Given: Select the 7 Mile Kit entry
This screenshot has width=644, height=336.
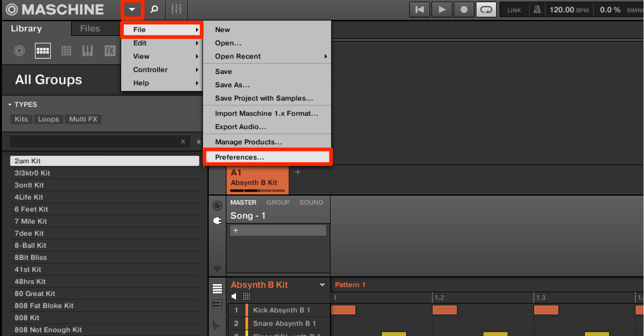Looking at the screenshot, I should click(105, 222).
